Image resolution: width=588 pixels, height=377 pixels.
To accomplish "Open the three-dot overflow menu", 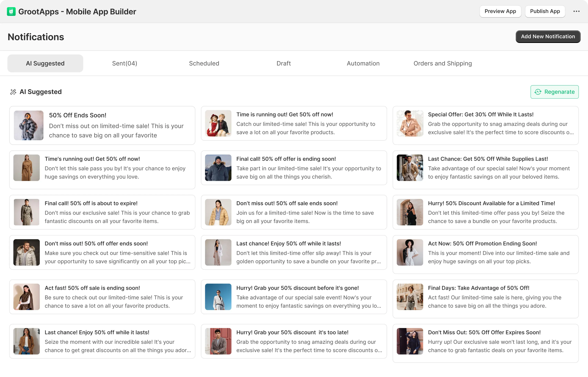I will click(576, 11).
